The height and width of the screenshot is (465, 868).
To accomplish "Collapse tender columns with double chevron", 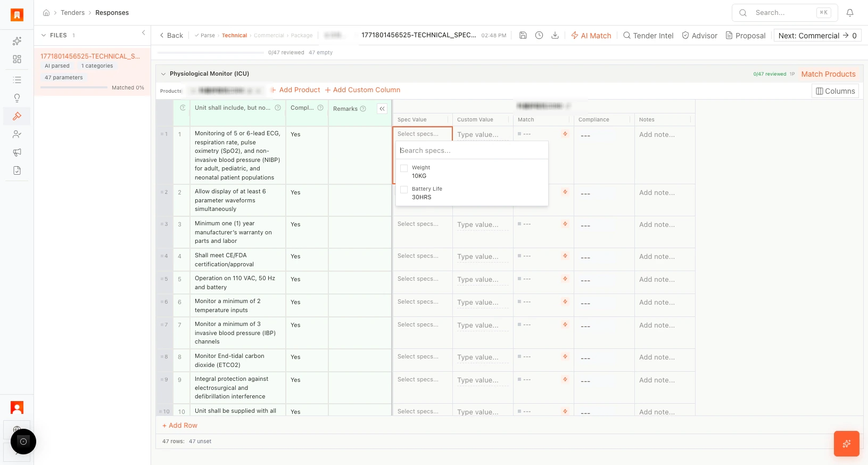I will [382, 109].
